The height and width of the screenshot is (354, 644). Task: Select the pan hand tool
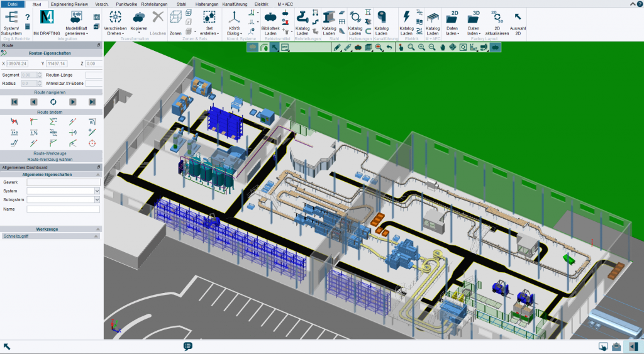coord(442,48)
